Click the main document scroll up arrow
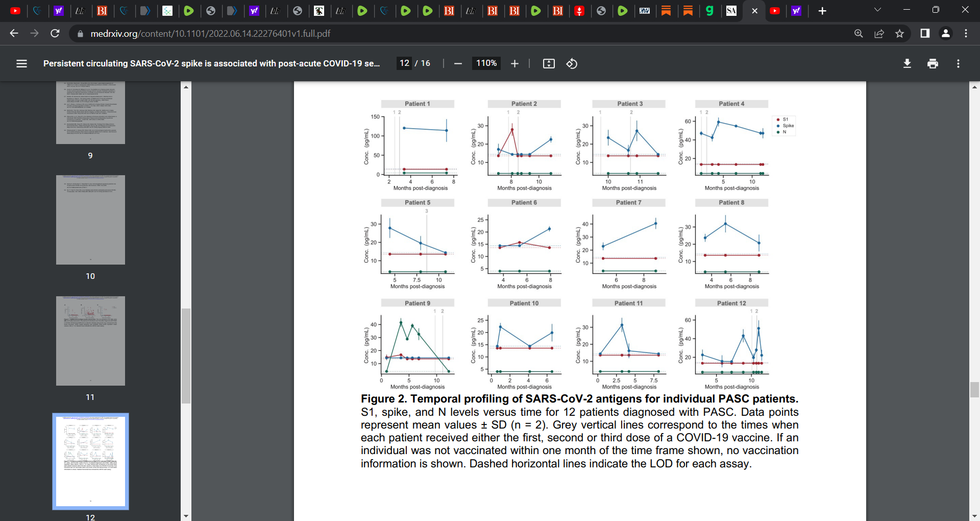Viewport: 980px width, 521px height. pyautogui.click(x=974, y=87)
